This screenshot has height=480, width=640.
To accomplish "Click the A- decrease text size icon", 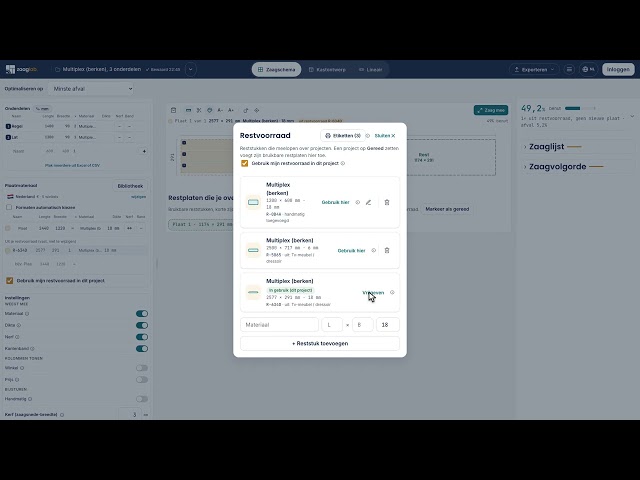I will point(220,110).
